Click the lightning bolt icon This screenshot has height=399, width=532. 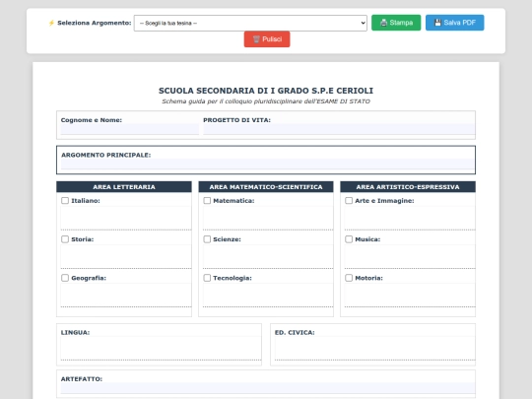tap(51, 23)
